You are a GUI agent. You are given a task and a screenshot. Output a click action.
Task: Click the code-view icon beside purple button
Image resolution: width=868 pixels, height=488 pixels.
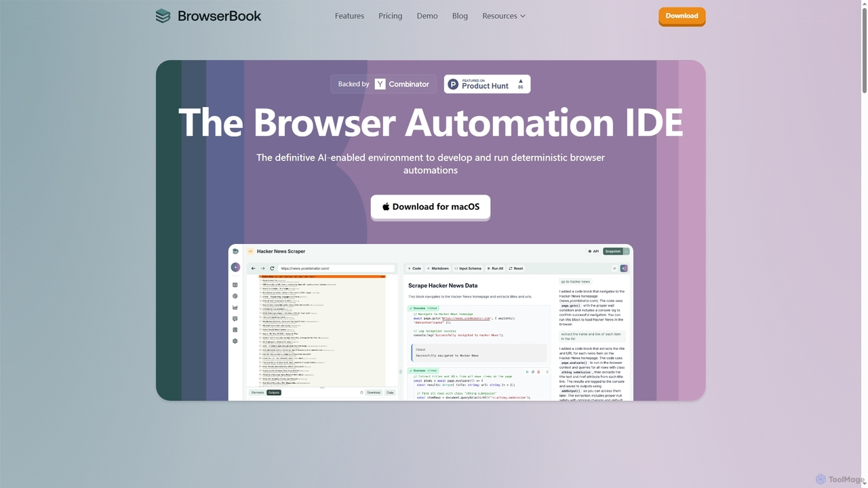[614, 268]
